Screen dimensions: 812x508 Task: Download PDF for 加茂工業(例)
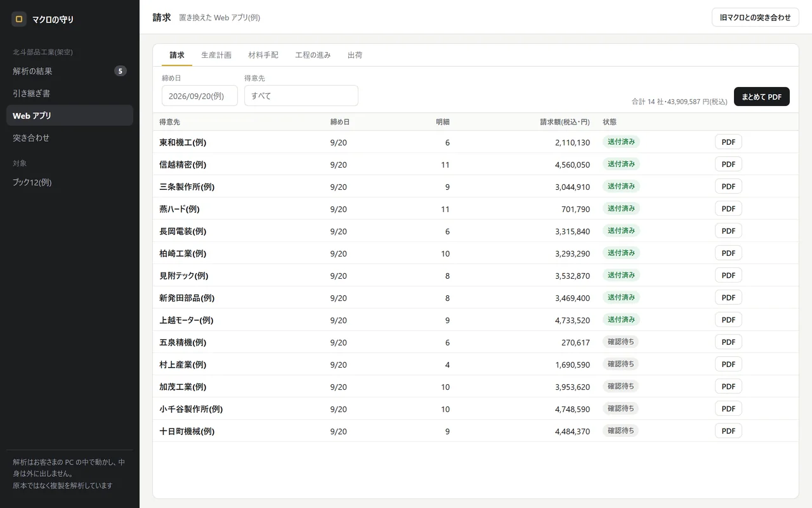coord(728,387)
